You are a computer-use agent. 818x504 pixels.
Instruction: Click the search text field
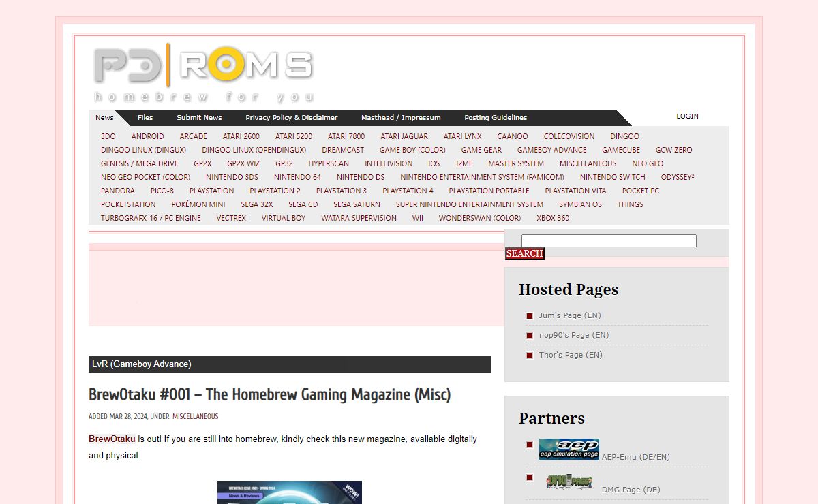pos(609,240)
